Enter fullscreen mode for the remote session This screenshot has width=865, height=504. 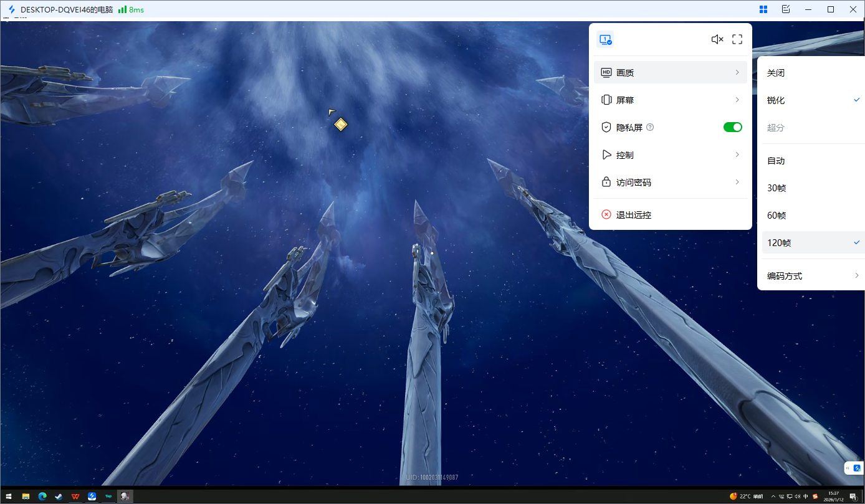tap(737, 39)
